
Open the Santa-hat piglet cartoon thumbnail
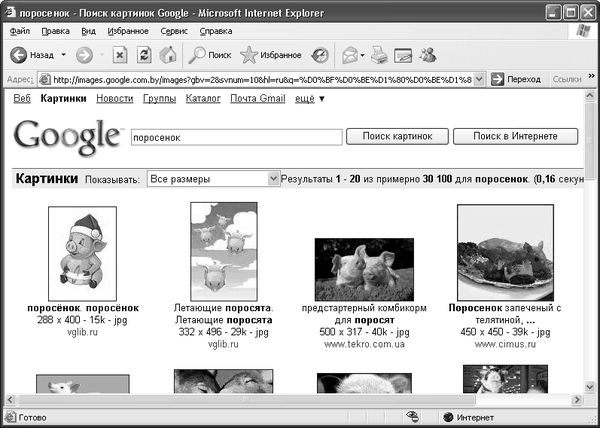[82, 252]
